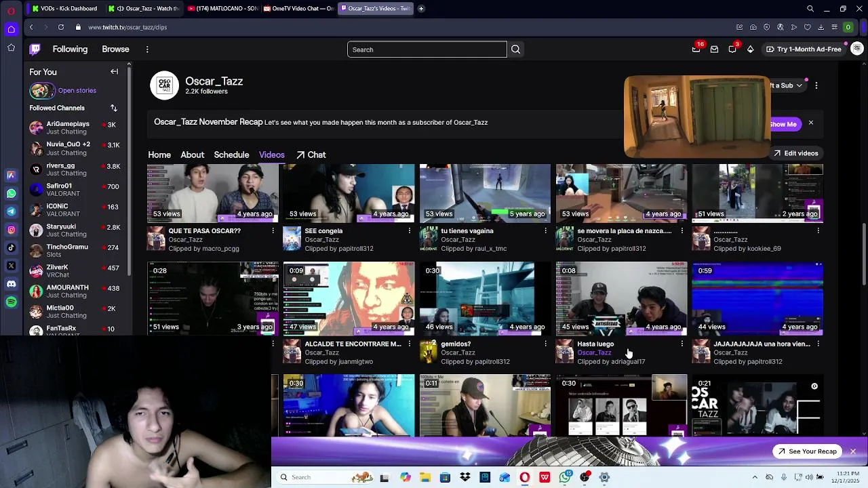Dismiss the November Recap banner

click(810, 123)
